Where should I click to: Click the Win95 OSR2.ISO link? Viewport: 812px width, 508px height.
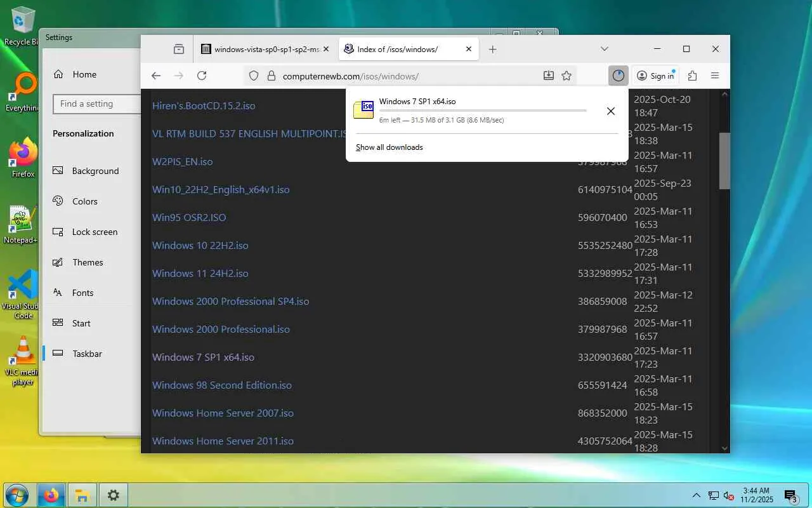point(189,217)
